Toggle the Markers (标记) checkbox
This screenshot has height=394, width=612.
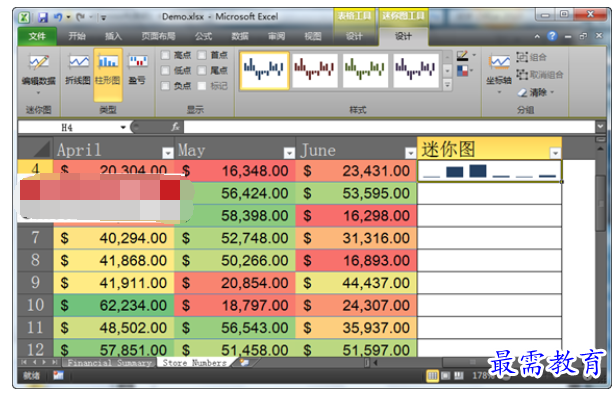(x=202, y=86)
